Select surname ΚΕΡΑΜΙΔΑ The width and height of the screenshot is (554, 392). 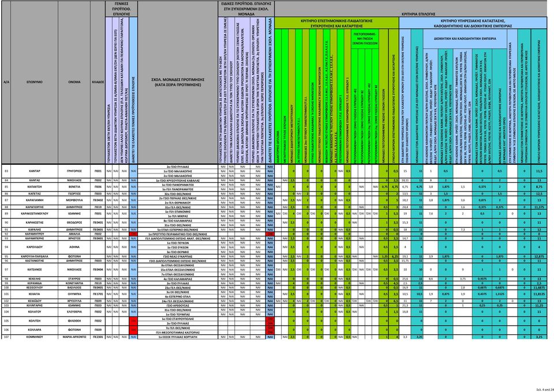coord(34,283)
